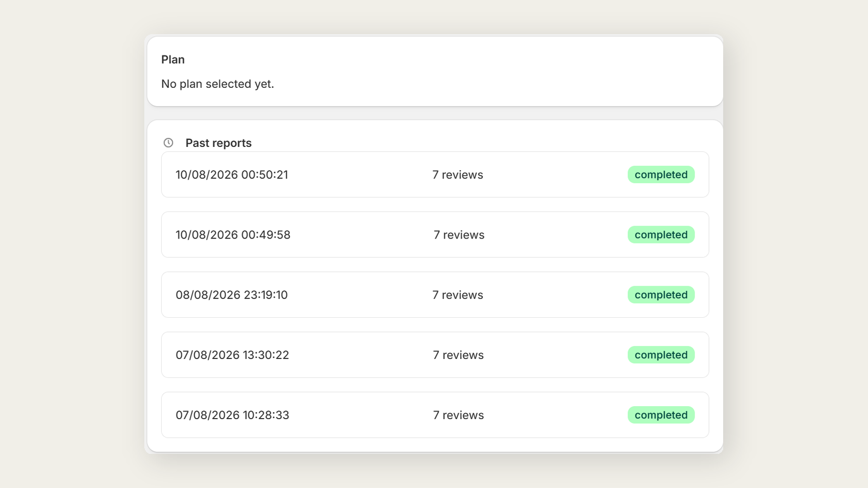Click '7 reviews' in the 10:28:33 row
The height and width of the screenshot is (488, 868).
[x=458, y=415]
